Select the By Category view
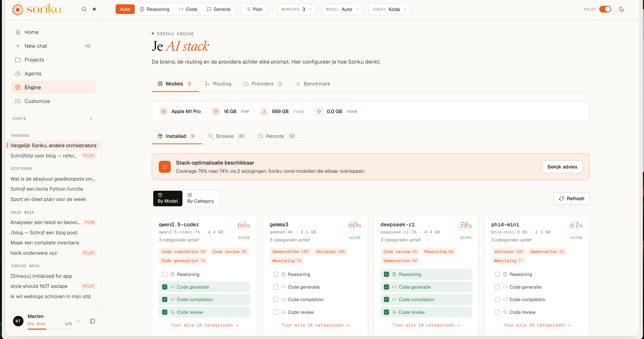The height and width of the screenshot is (339, 644). (x=201, y=198)
